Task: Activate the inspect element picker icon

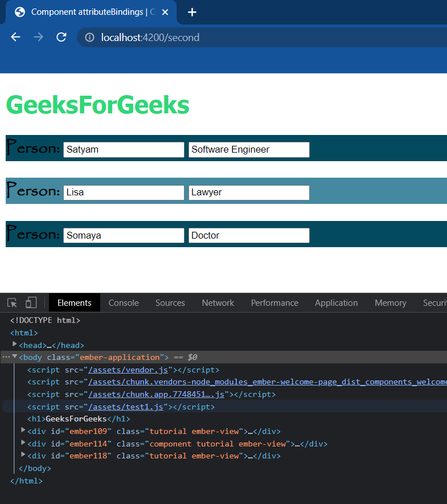Action: pyautogui.click(x=12, y=303)
